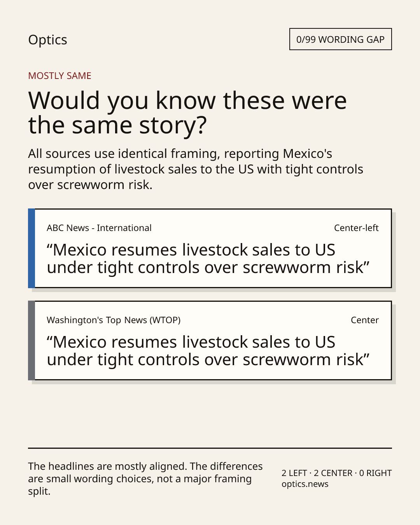Select the MOSTLY SAME label

[59, 76]
